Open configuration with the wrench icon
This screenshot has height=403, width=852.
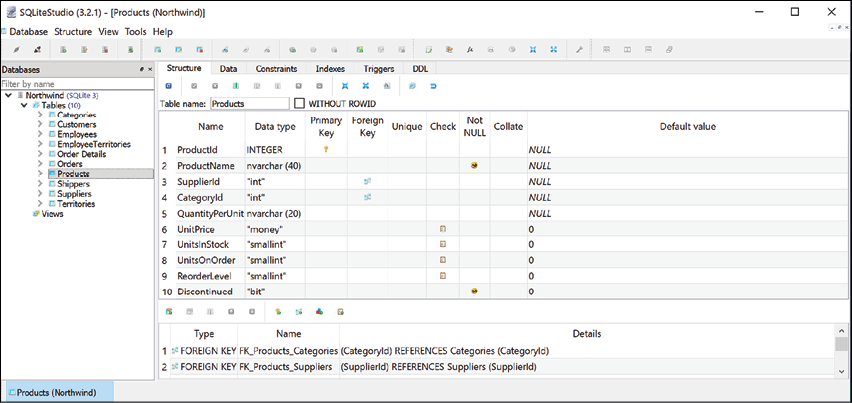[x=579, y=49]
